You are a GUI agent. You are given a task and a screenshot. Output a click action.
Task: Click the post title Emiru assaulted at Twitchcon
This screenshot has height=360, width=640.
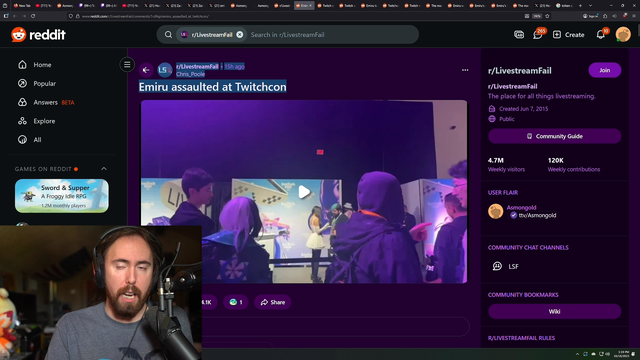tap(212, 87)
